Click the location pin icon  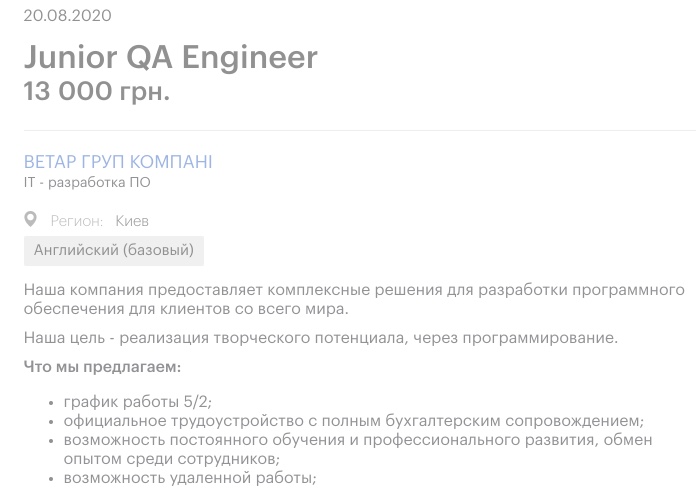pyautogui.click(x=30, y=219)
